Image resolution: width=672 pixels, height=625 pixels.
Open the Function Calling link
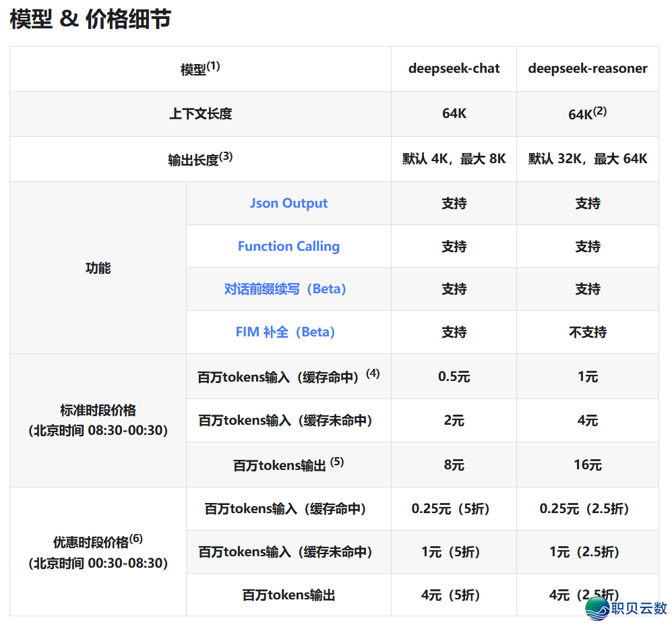pyautogui.click(x=288, y=246)
